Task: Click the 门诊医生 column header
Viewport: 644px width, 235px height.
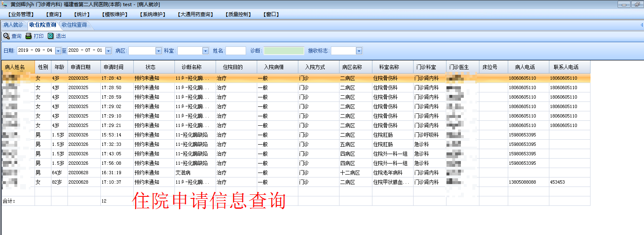Action: click(463, 67)
